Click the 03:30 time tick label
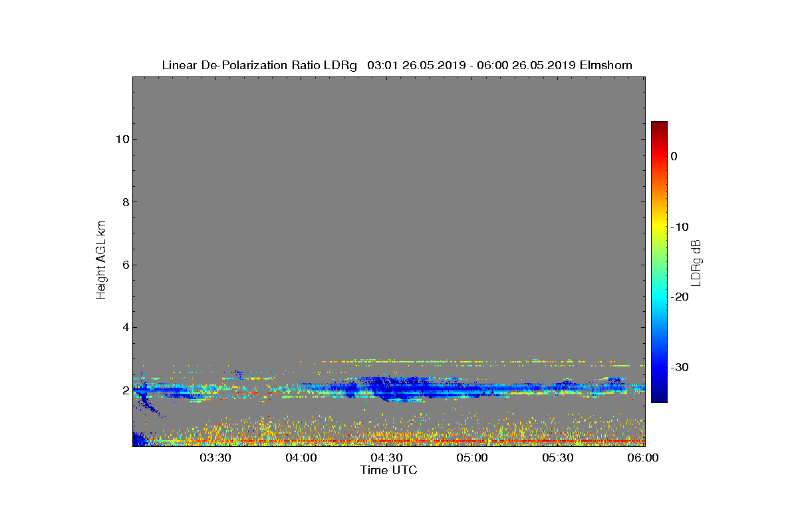This screenshot has width=798, height=532. point(215,458)
